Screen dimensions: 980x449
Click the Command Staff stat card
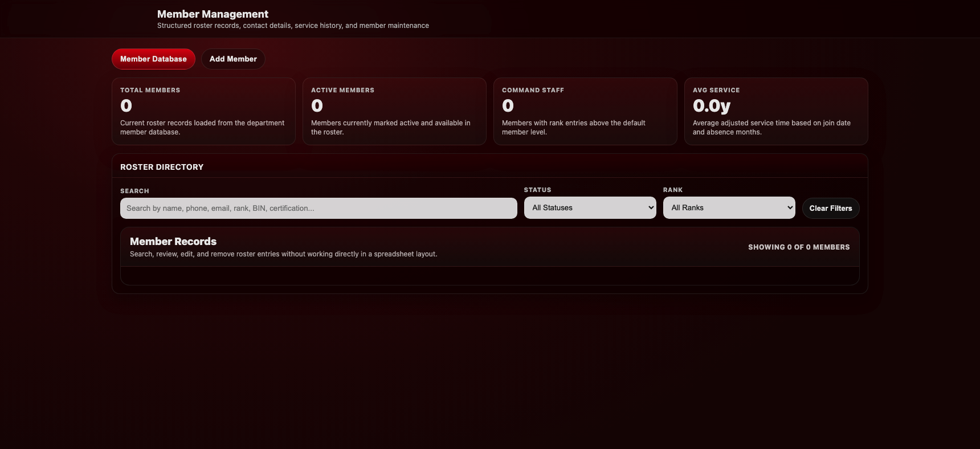[x=585, y=111]
